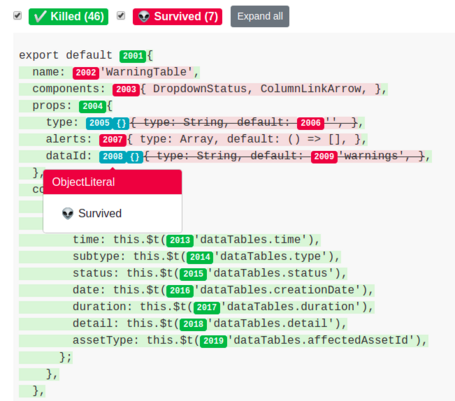Click the ObjectLiteral popover header
455x401 pixels.
(113, 182)
